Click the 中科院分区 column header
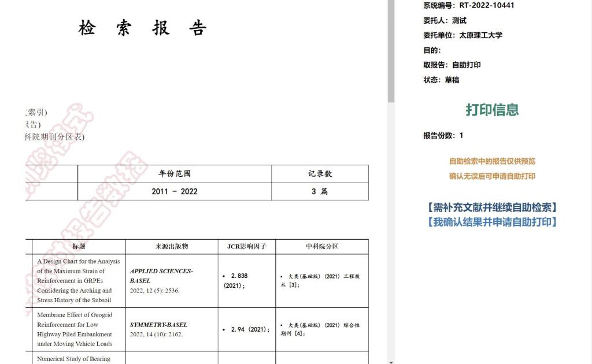This screenshot has height=364, width=592. pyautogui.click(x=321, y=247)
